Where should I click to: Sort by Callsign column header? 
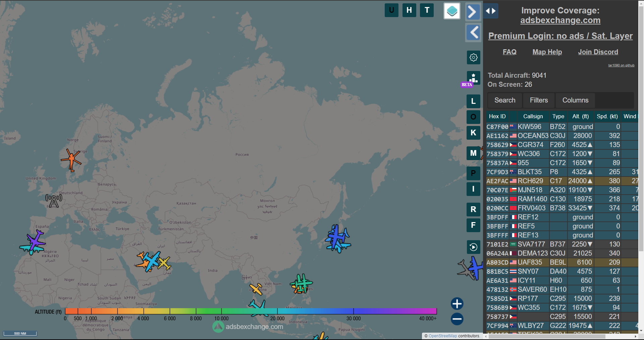pos(533,116)
